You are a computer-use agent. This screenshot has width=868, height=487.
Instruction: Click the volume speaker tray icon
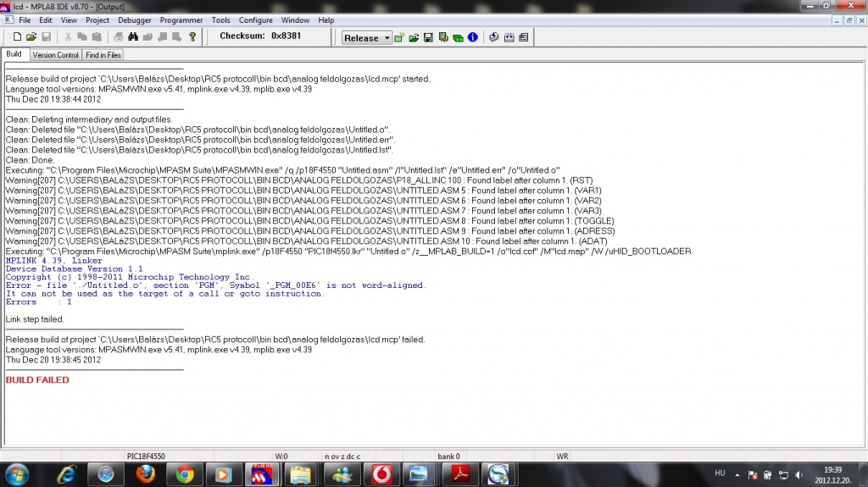pos(798,475)
